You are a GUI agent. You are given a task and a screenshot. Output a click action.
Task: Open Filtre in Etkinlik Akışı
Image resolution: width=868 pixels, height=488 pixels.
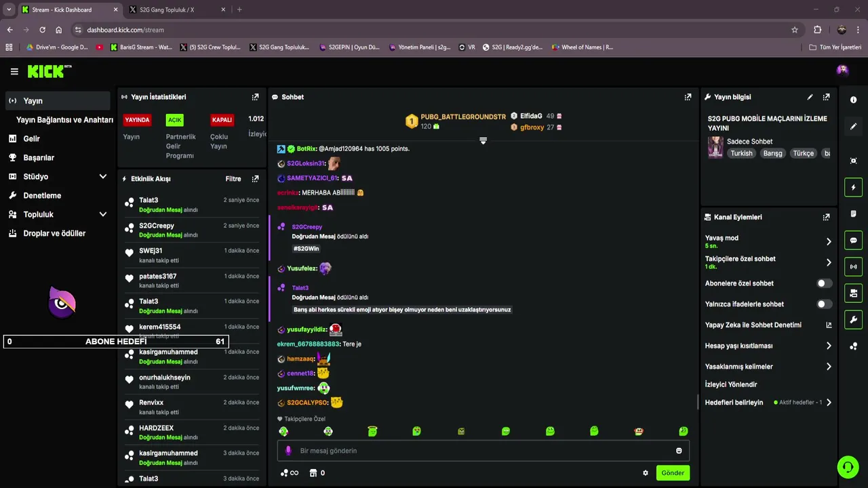click(233, 179)
